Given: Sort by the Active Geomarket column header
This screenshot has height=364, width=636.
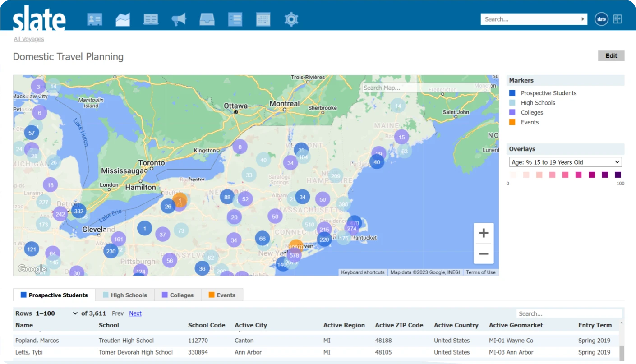Looking at the screenshot, I should coord(516,325).
